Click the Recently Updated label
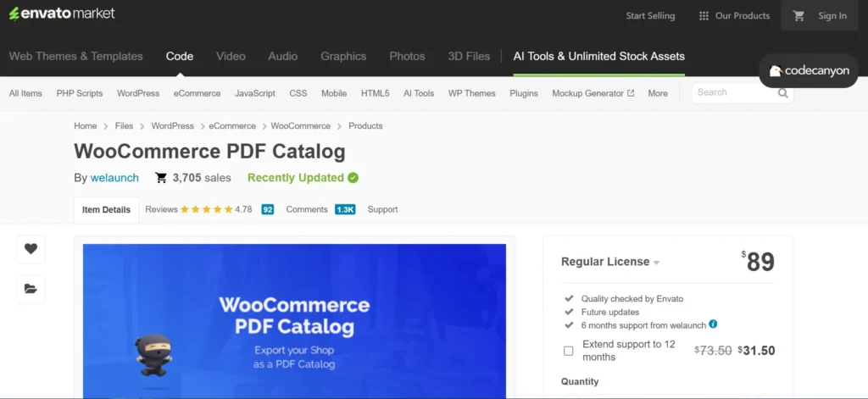Image resolution: width=868 pixels, height=399 pixels. (x=296, y=178)
